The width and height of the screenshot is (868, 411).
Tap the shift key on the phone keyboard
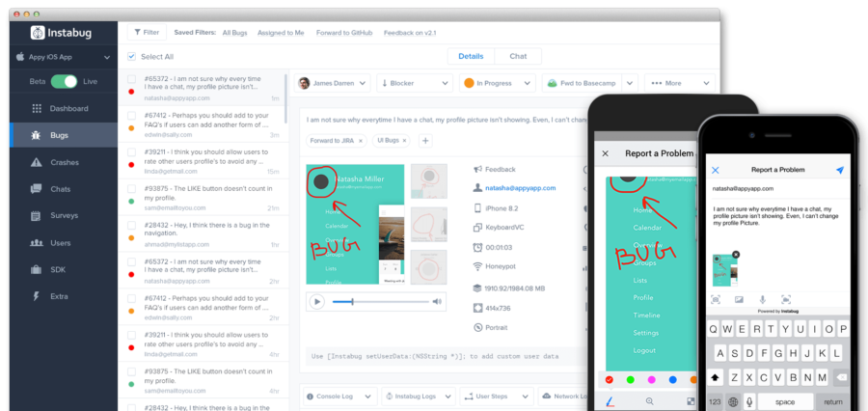click(x=716, y=376)
